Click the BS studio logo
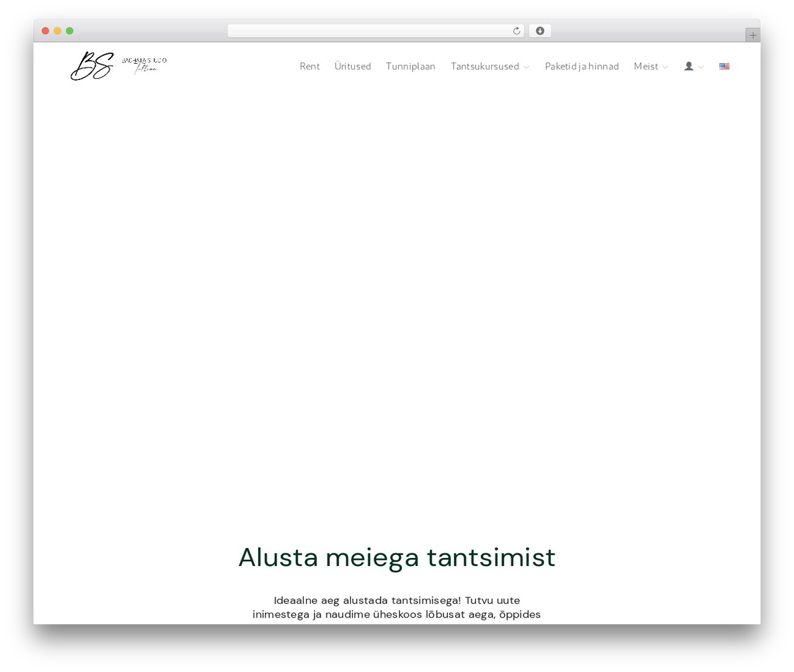The height and width of the screenshot is (672, 794). 118,66
